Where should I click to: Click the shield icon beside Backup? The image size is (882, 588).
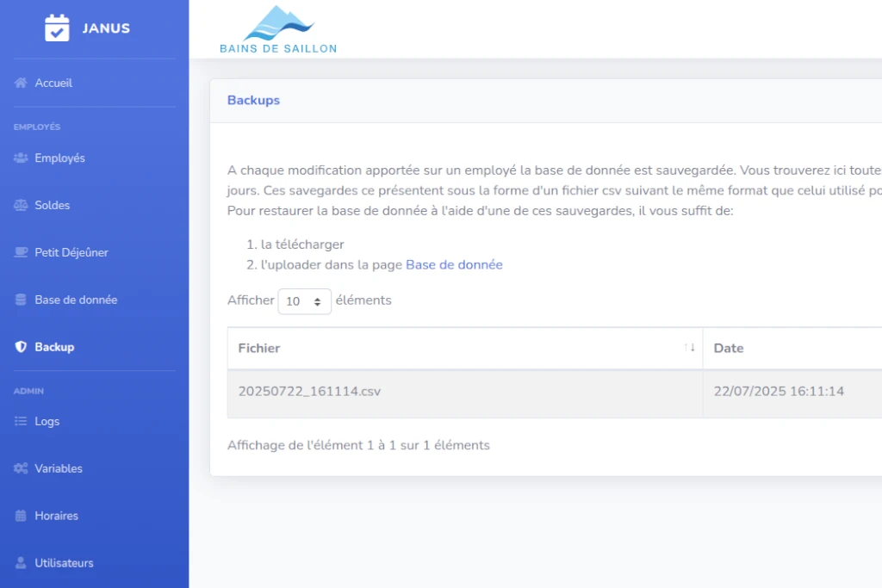(21, 347)
